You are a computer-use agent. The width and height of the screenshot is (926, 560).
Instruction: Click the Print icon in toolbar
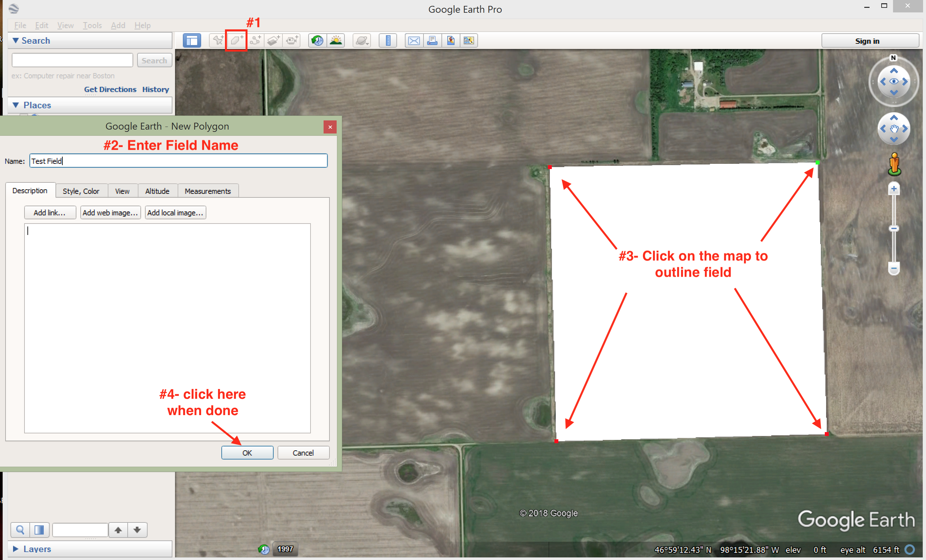tap(432, 40)
